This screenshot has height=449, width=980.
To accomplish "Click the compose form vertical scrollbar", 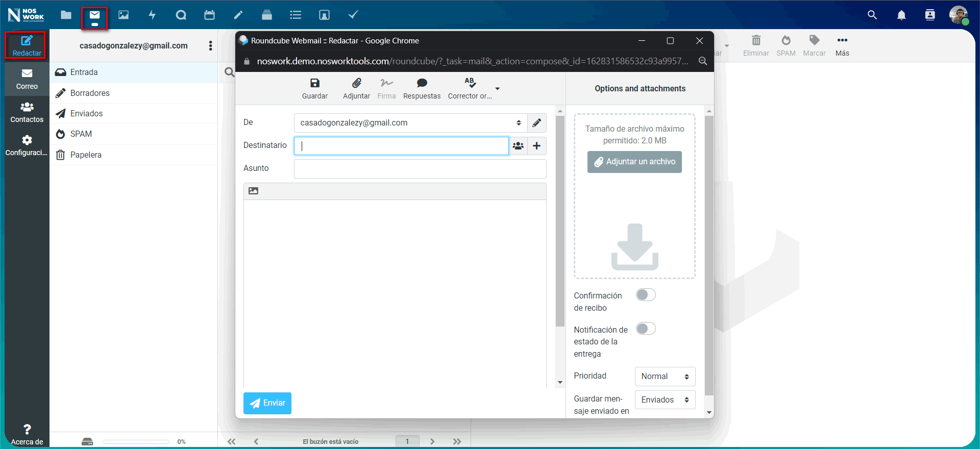I will point(560,221).
